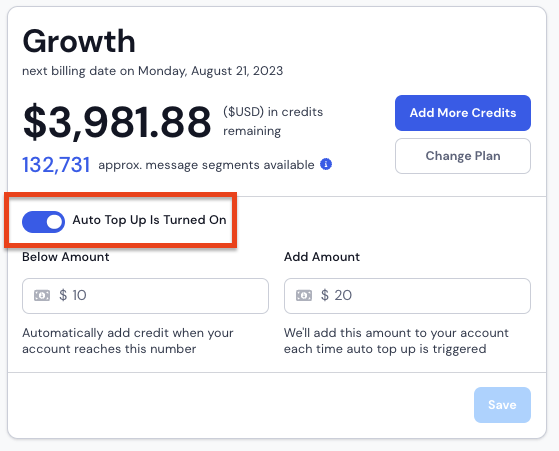Click 'approx. message segments available' text
The height and width of the screenshot is (451, 559).
[206, 165]
